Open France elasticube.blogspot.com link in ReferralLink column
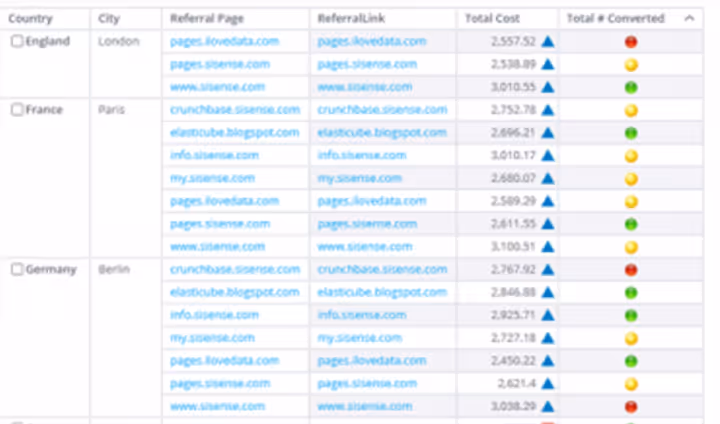The width and height of the screenshot is (720, 424). click(382, 133)
